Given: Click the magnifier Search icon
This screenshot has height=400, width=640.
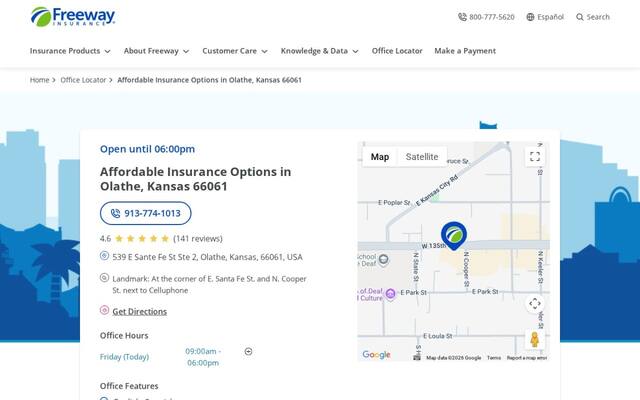Looking at the screenshot, I should 580,17.
